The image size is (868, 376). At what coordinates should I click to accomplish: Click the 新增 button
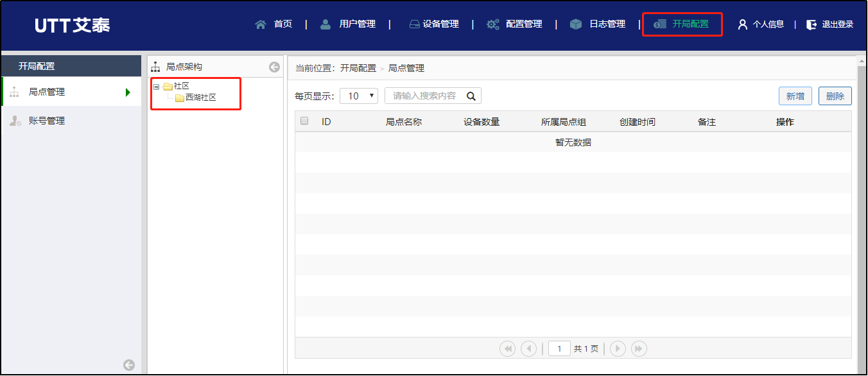(795, 96)
